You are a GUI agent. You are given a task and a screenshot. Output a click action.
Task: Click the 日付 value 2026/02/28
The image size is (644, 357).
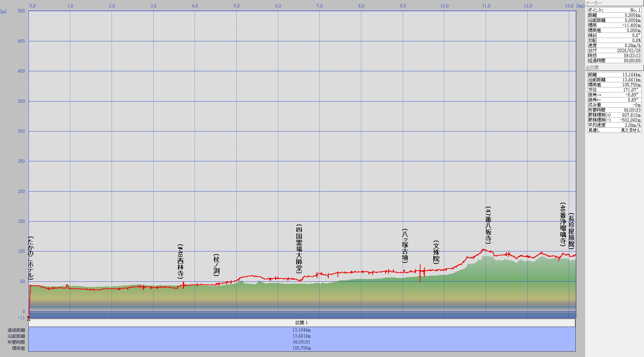coord(629,50)
